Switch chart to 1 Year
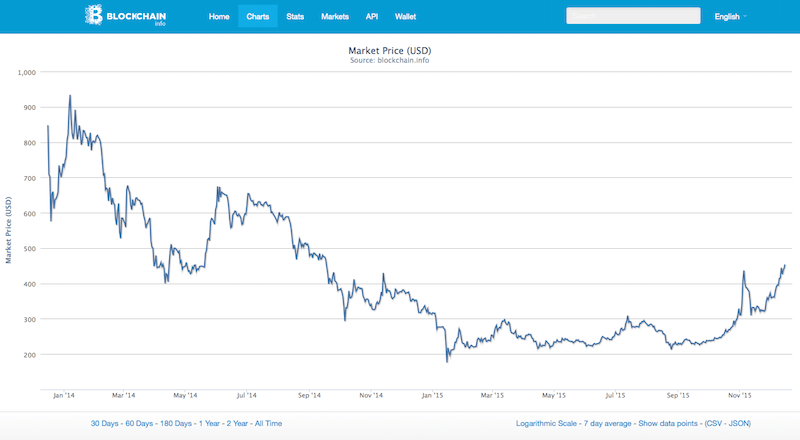Screen dimensions: 800x440 pos(209,423)
